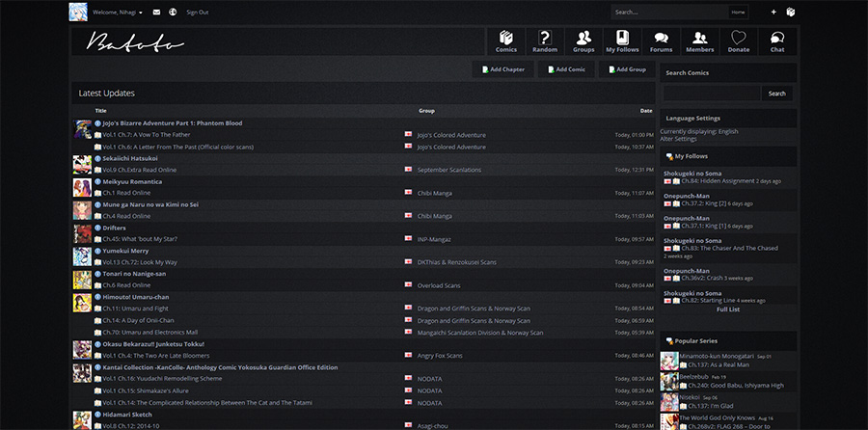Click the Add Chapter button
This screenshot has width=868, height=430.
point(502,69)
